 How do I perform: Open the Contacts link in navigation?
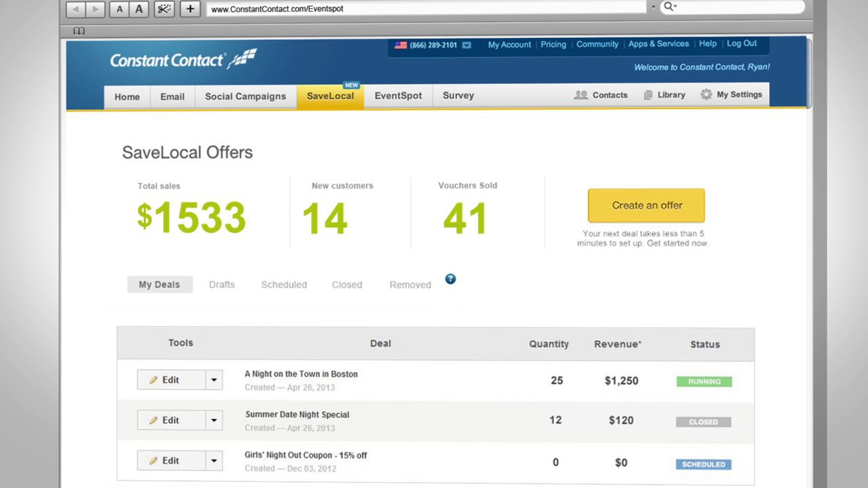[610, 95]
